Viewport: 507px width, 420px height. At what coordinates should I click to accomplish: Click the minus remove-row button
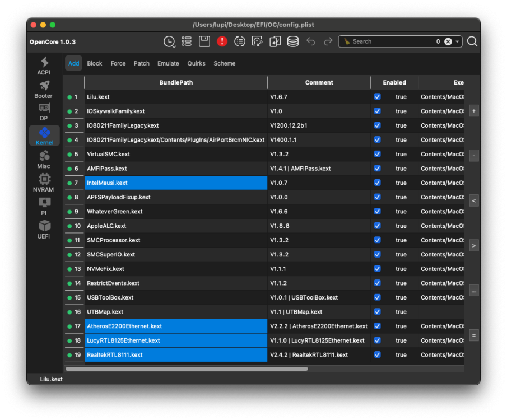click(x=474, y=156)
